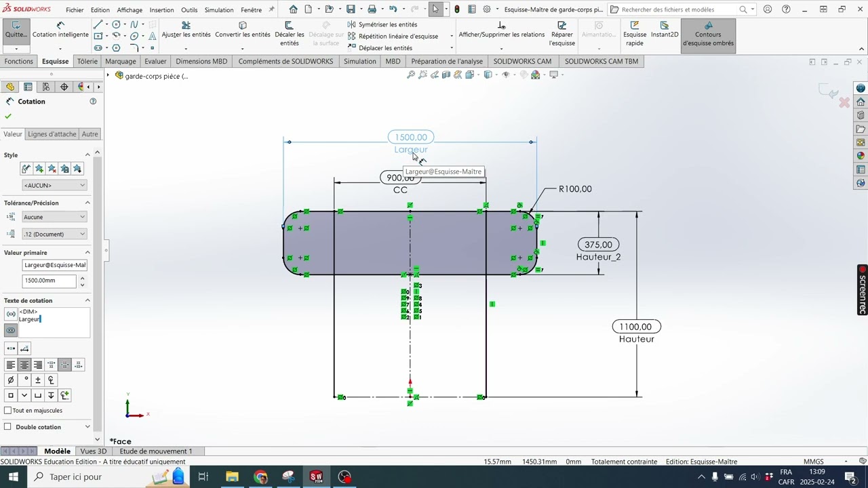Image resolution: width=868 pixels, height=488 pixels.
Task: Click the Print icon
Action: click(372, 9)
